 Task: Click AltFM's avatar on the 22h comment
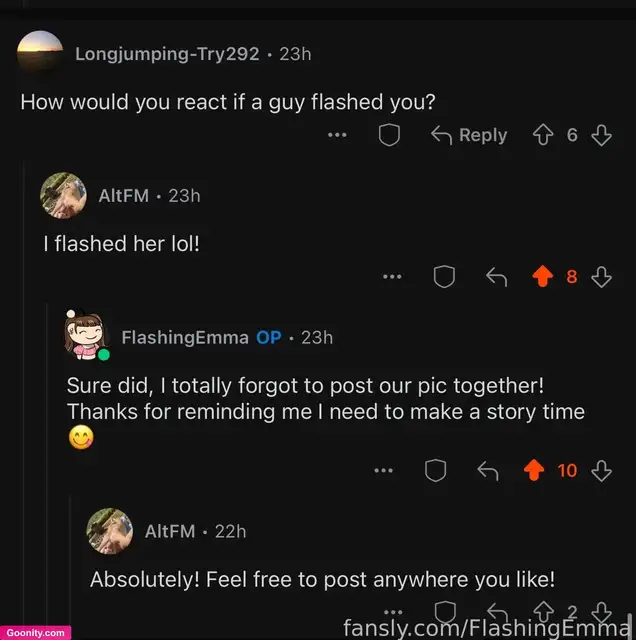(109, 531)
